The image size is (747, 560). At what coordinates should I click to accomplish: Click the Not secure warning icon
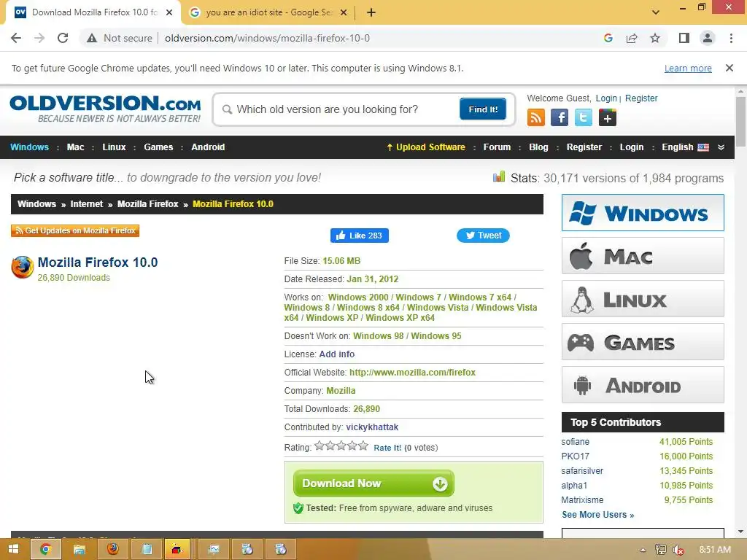coord(92,38)
